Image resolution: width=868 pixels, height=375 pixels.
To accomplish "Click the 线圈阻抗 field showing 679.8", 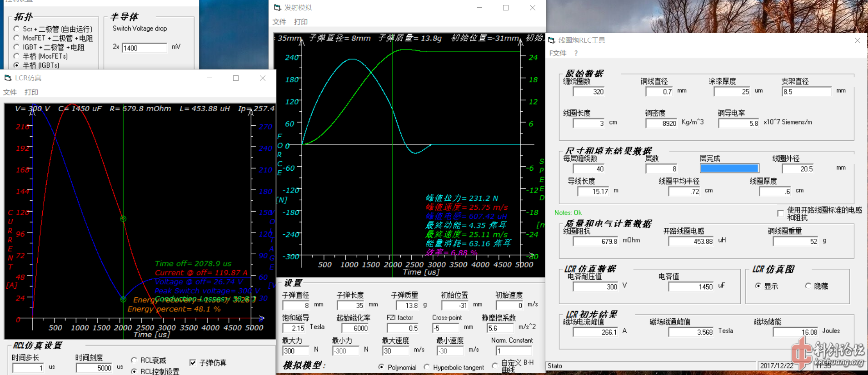I will (x=596, y=241).
